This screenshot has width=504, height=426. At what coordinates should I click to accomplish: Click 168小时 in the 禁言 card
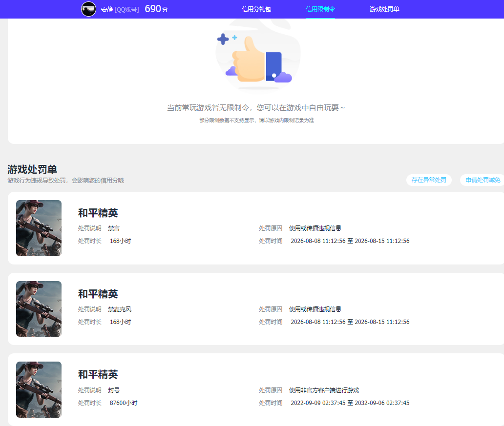[x=120, y=241]
